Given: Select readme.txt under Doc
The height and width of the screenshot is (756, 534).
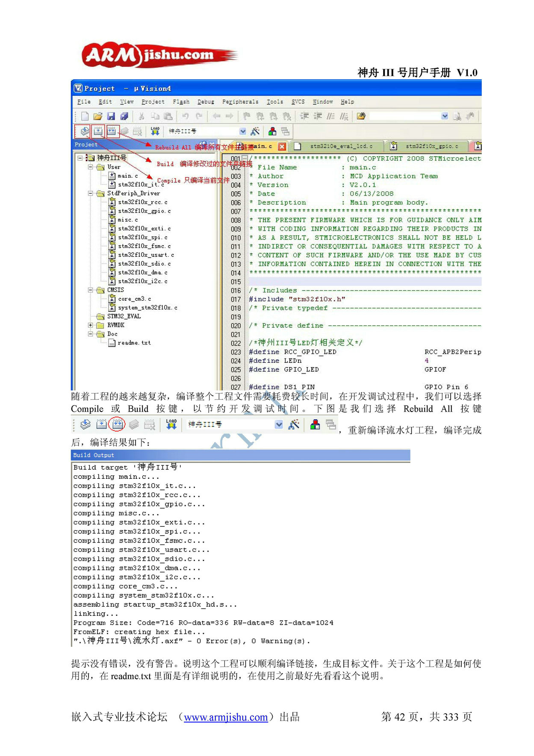Looking at the screenshot, I should pyautogui.click(x=134, y=343).
